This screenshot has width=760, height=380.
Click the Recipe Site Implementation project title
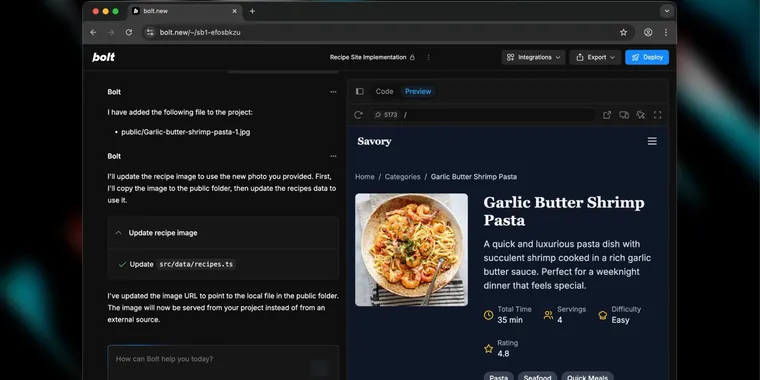click(368, 57)
